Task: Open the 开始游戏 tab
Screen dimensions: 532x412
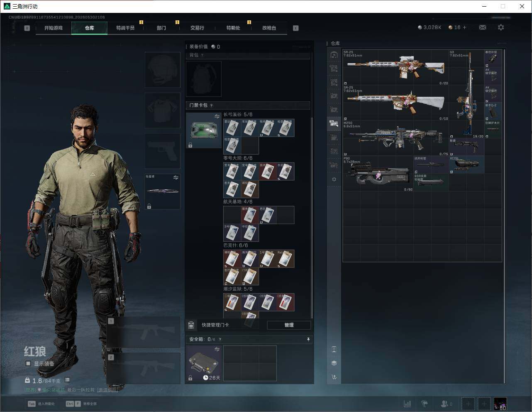Action: tap(54, 28)
